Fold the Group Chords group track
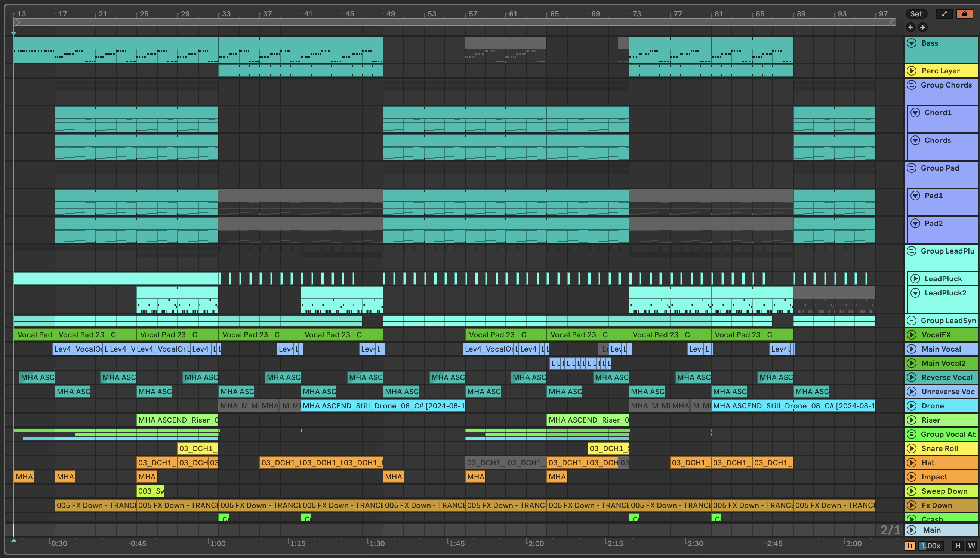 (912, 85)
